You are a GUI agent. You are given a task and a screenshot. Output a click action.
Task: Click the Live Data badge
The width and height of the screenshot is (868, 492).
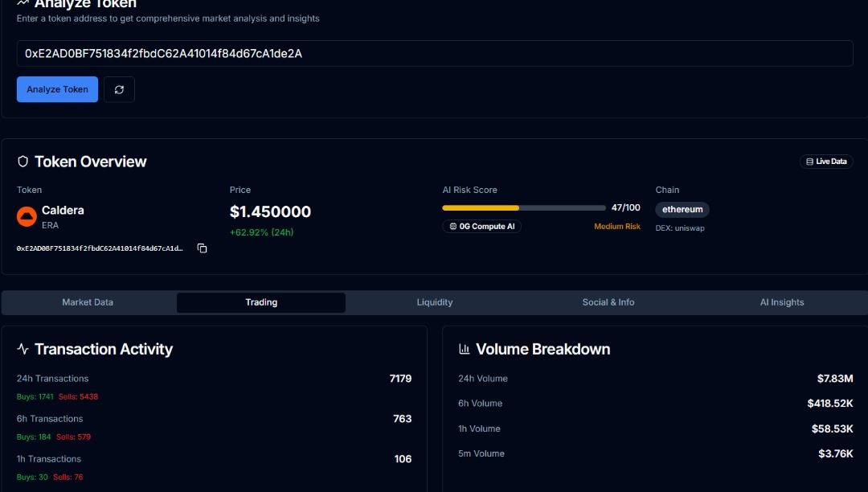[826, 162]
